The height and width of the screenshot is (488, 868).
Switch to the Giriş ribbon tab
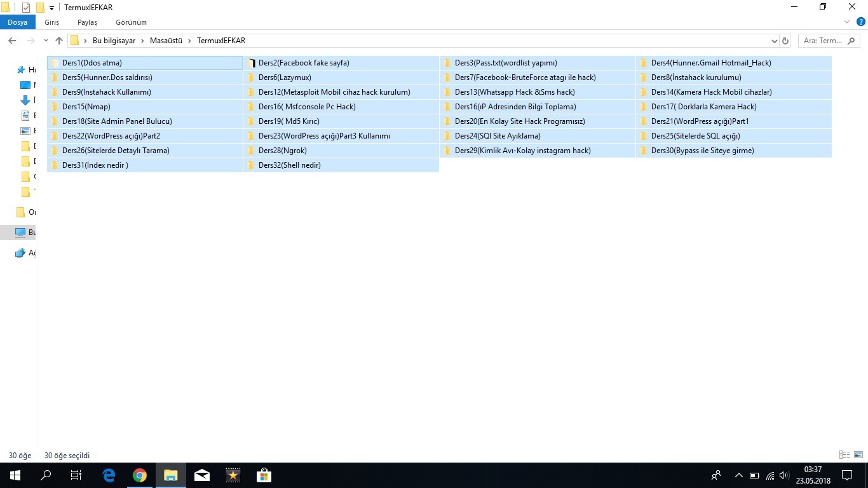(x=52, y=22)
